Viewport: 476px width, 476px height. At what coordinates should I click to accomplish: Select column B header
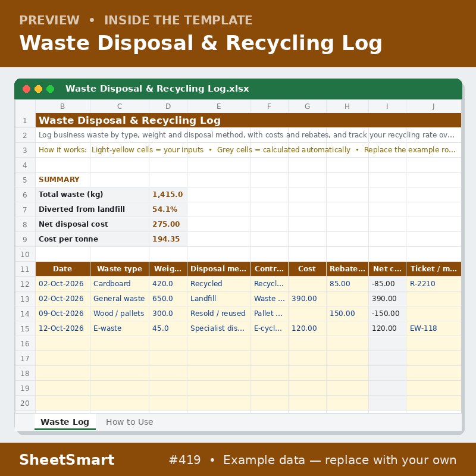pos(62,107)
